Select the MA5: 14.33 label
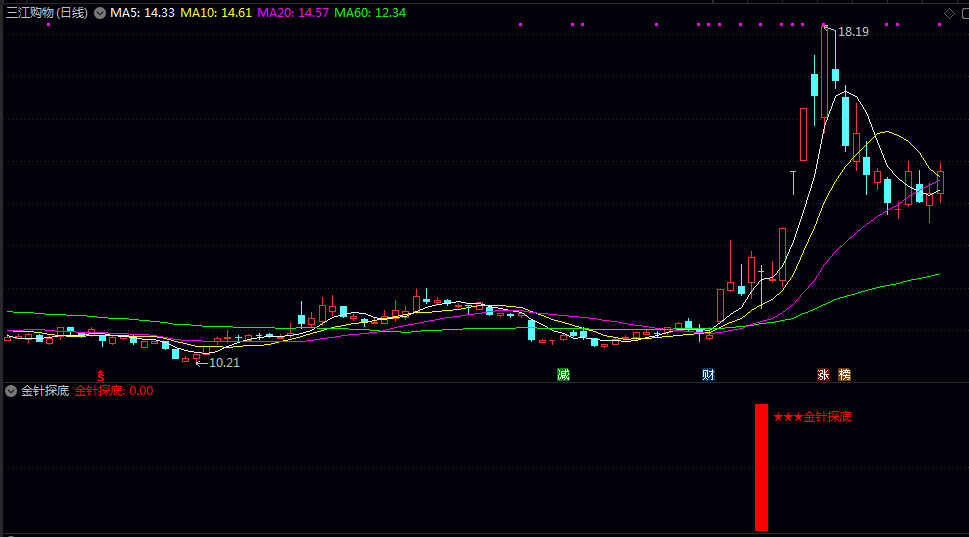 142,13
